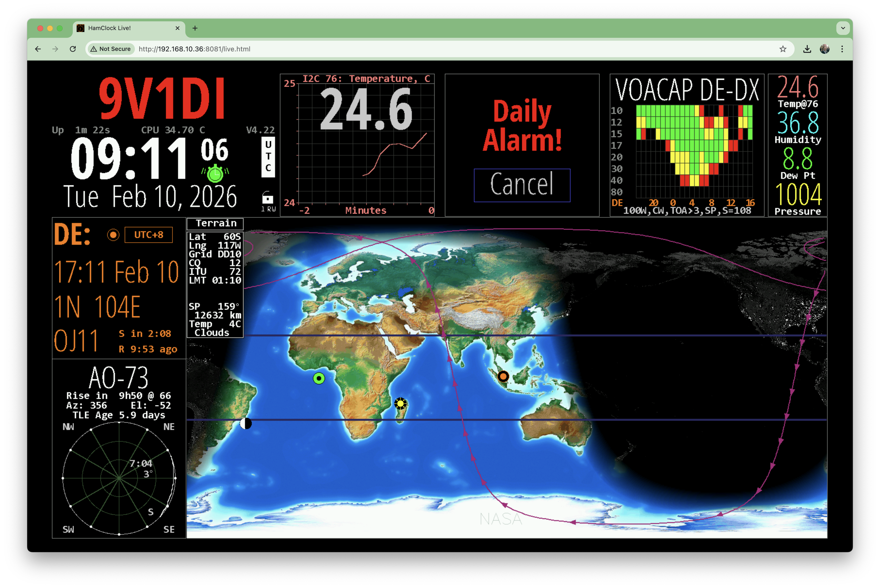Cancel the Daily Alarm
880x588 pixels.
521,185
